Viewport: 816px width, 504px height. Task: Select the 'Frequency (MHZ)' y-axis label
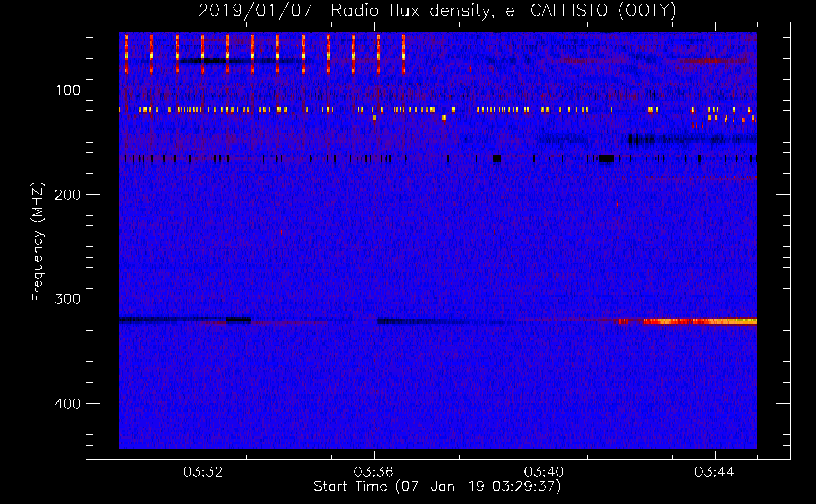38,242
